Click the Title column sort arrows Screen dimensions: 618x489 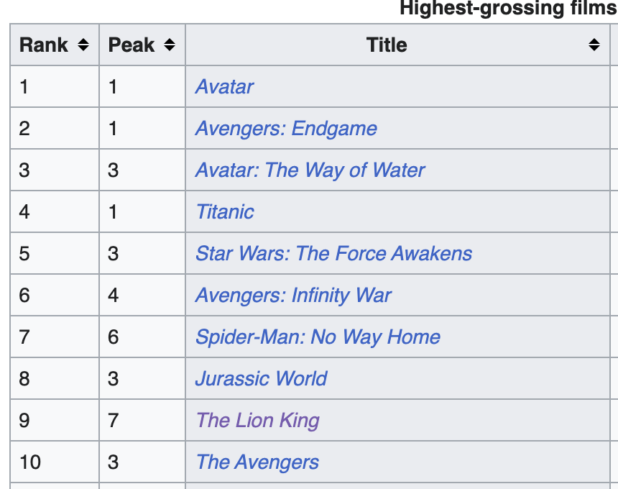(x=594, y=45)
